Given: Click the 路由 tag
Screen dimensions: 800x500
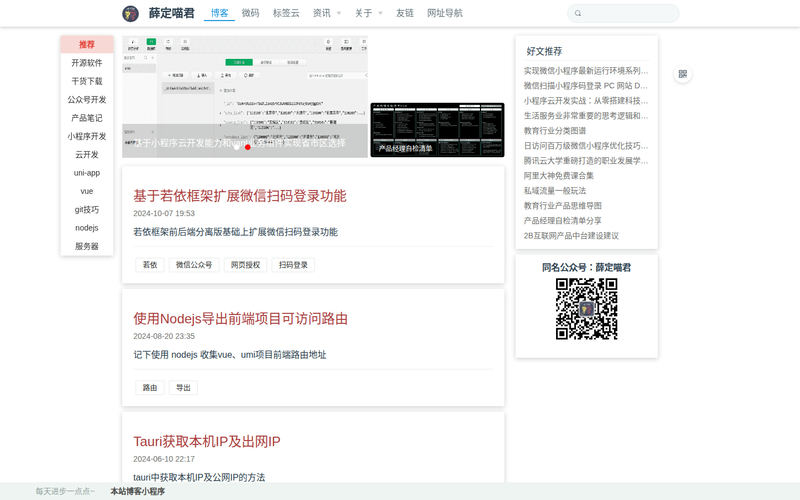Looking at the screenshot, I should (x=150, y=388).
